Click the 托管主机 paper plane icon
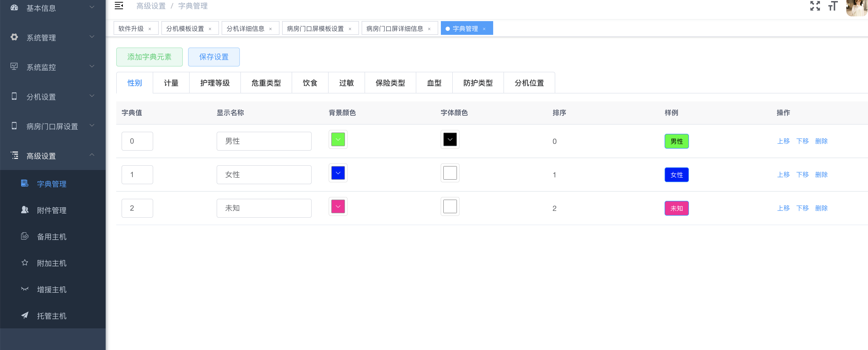This screenshot has height=350, width=868. (x=25, y=315)
